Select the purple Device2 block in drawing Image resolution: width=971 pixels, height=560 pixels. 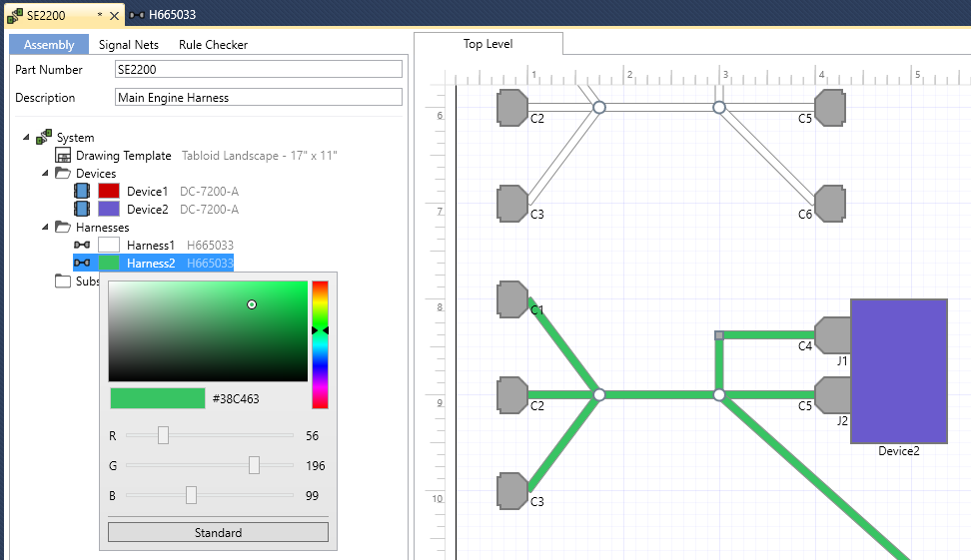click(899, 371)
